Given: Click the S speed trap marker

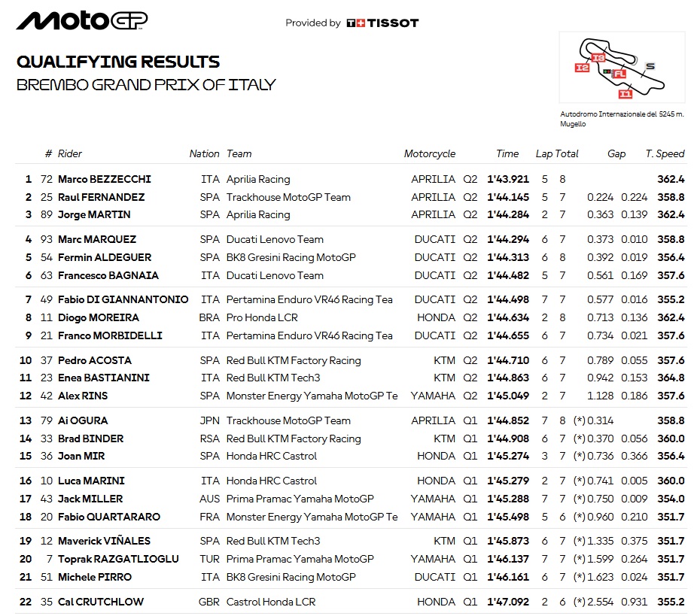Looking at the screenshot, I should (650, 66).
